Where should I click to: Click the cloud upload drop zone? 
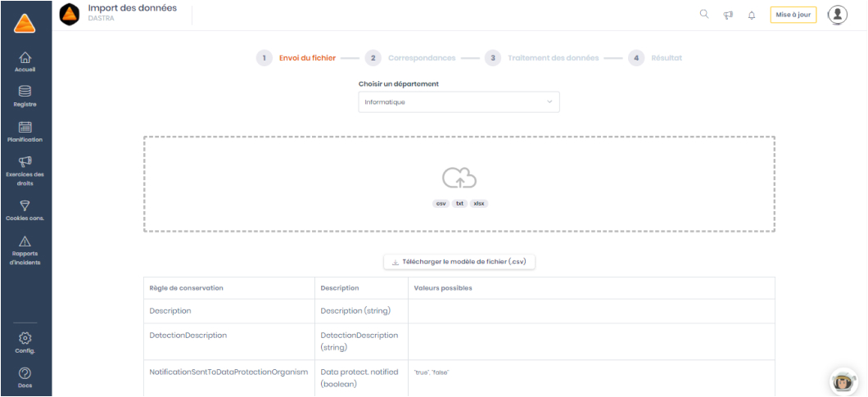[x=459, y=184]
